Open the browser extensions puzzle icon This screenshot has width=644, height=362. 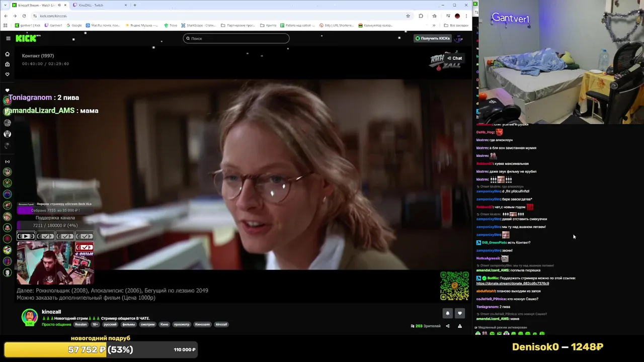421,16
